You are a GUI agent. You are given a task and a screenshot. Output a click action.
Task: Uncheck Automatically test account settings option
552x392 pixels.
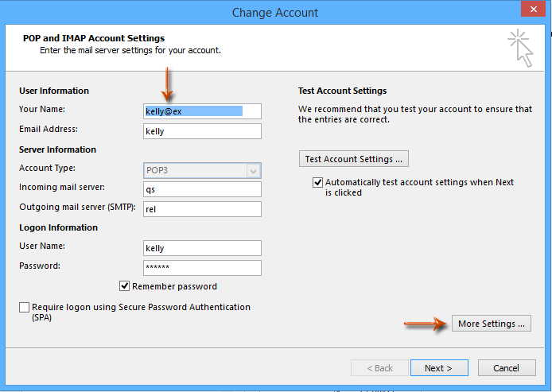pyautogui.click(x=318, y=182)
